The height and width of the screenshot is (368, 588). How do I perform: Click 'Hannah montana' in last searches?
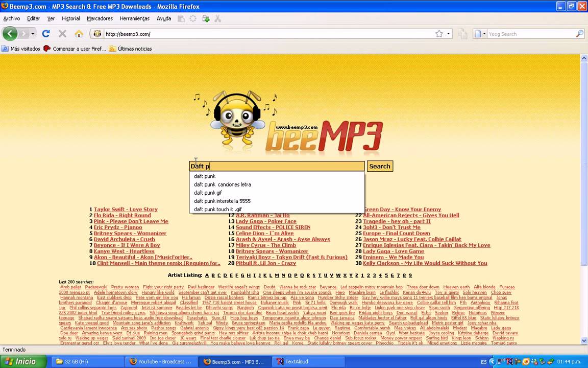pyautogui.click(x=77, y=297)
